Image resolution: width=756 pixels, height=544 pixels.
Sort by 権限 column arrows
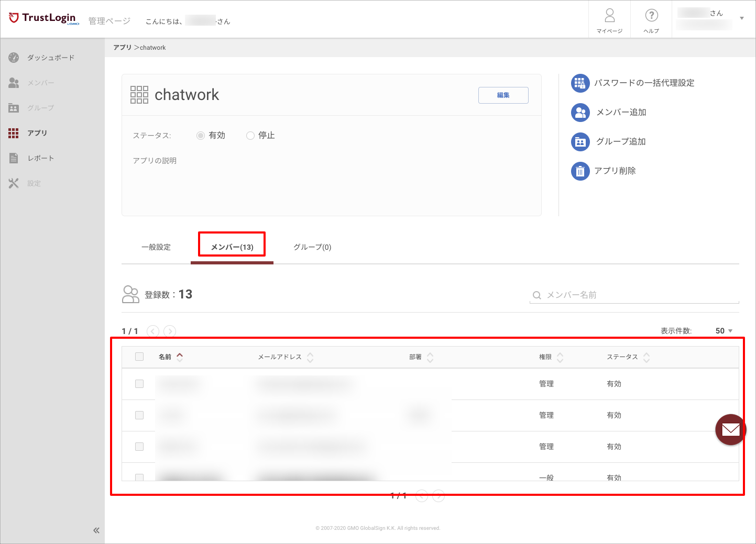(560, 357)
